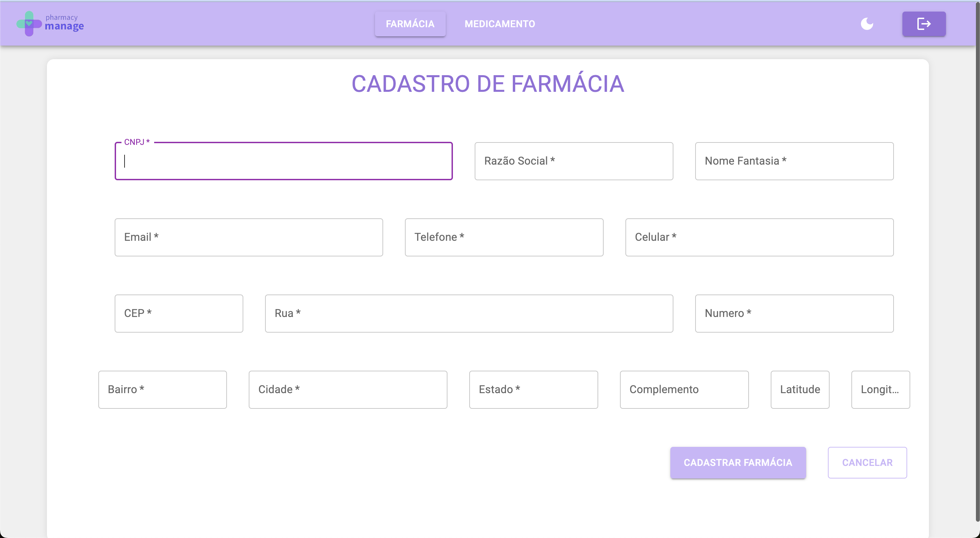Click the Celular input field
Screen dimensions: 980x538
[x=759, y=237]
